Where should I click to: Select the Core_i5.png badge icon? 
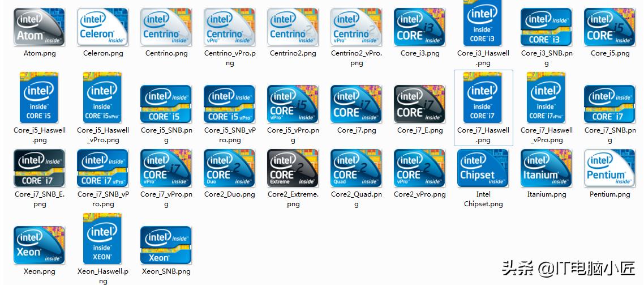(x=609, y=27)
